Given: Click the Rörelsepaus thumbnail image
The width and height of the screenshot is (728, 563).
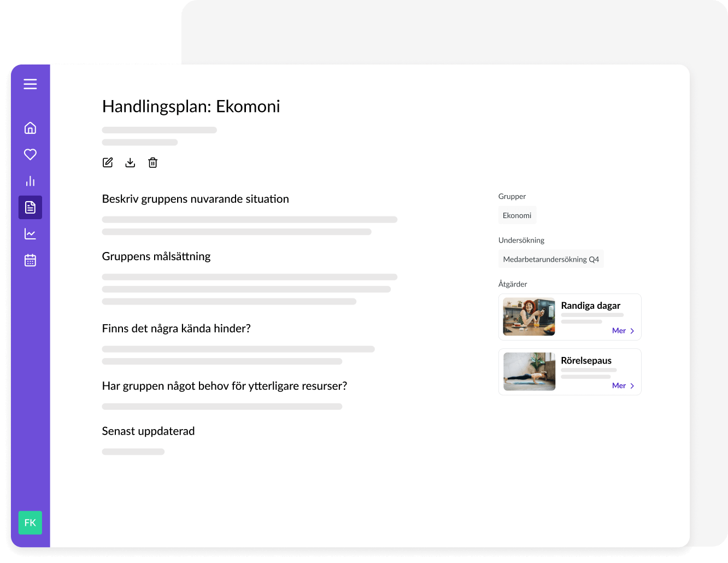Looking at the screenshot, I should [x=529, y=371].
